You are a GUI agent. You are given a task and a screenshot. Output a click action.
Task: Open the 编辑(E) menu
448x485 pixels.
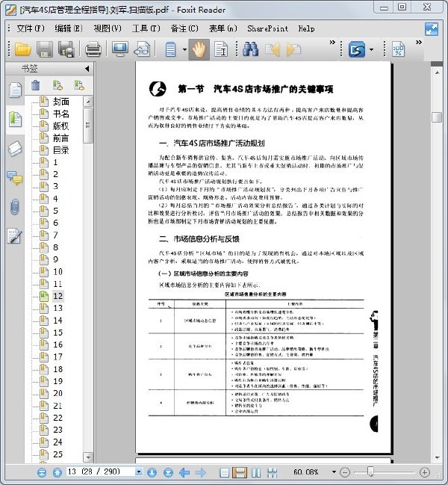(x=68, y=28)
